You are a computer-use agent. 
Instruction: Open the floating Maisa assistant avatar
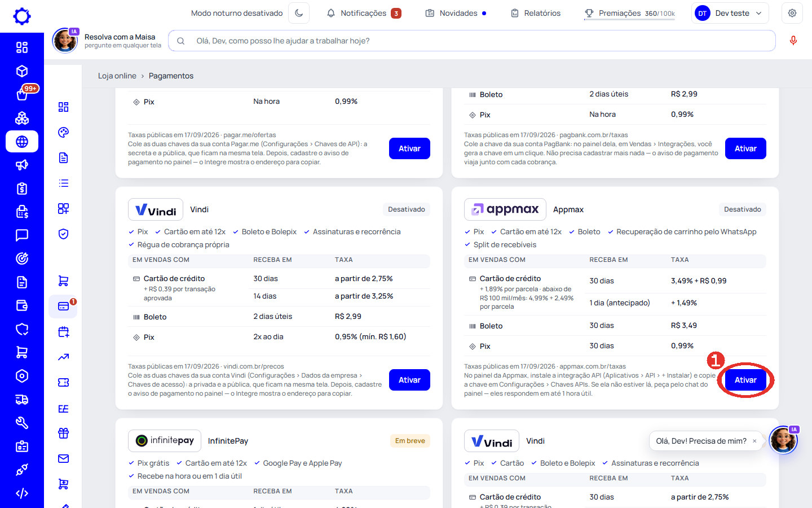[x=783, y=440]
